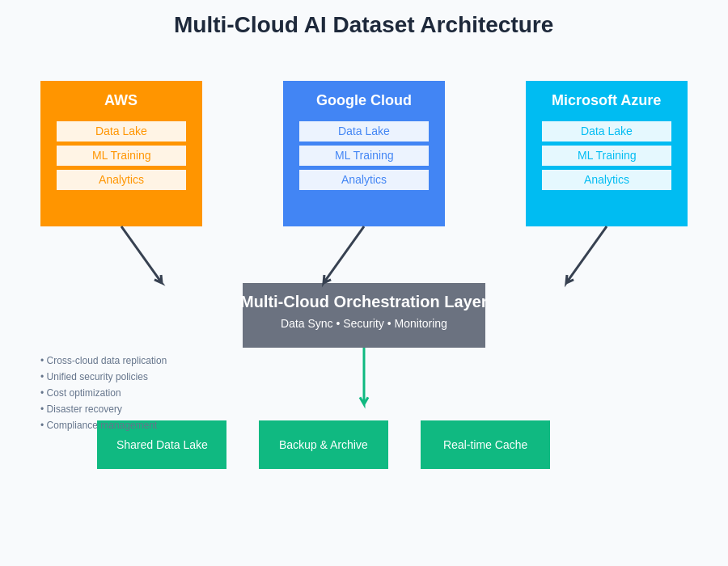
Task: Click the AWS Analytics box
Action: click(121, 180)
